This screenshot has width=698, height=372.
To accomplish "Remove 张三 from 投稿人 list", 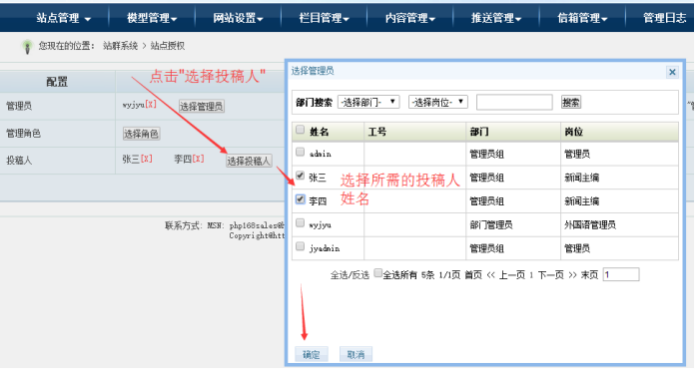I will point(147,159).
